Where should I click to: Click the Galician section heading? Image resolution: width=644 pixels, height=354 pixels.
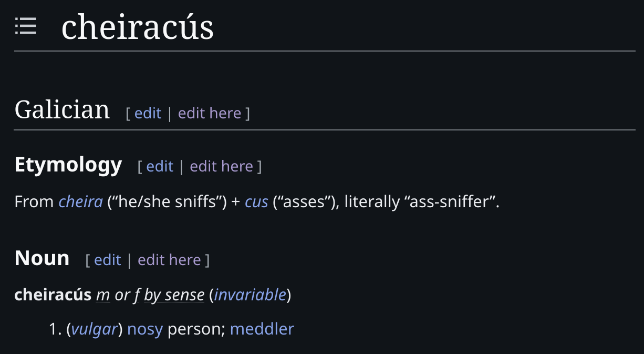62,110
